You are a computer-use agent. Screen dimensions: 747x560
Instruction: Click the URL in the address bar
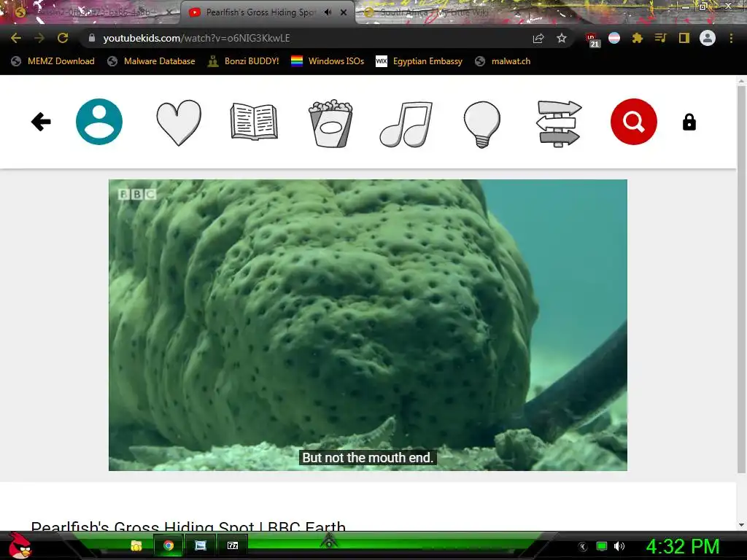196,38
